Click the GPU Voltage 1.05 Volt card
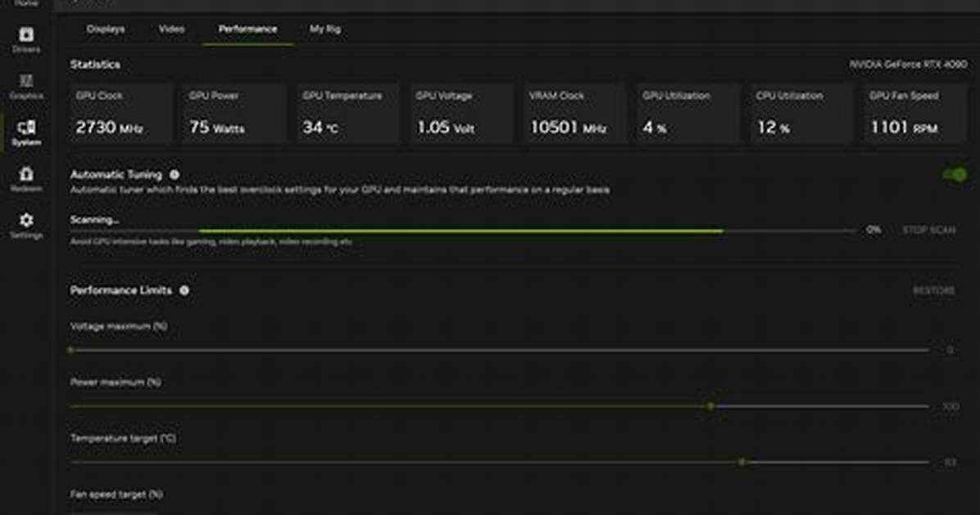980x515 pixels. tap(462, 114)
